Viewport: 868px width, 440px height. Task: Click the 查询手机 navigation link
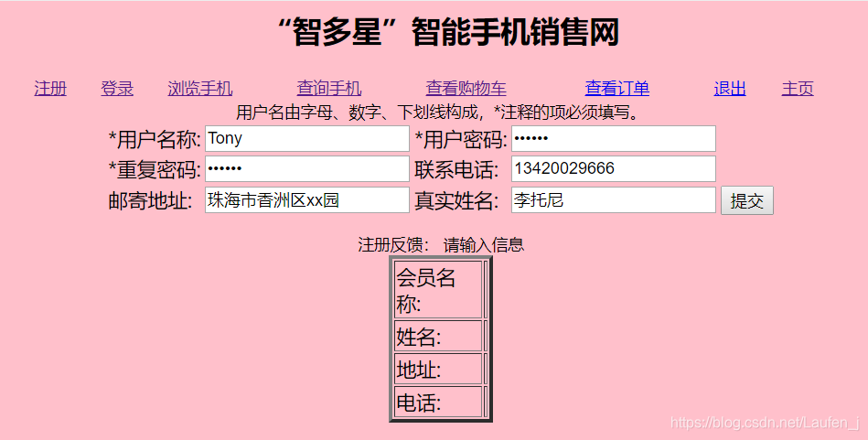[x=329, y=89]
